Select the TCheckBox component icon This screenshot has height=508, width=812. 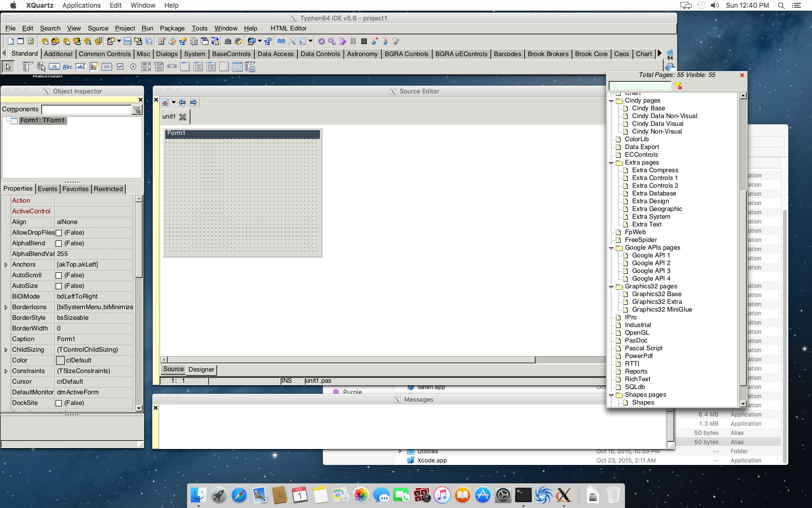coord(120,67)
